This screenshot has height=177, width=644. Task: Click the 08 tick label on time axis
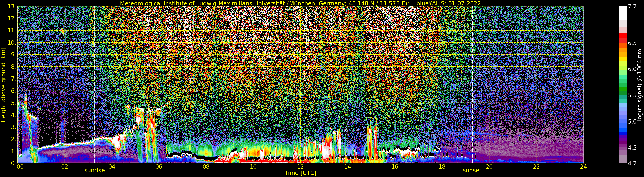point(206,167)
